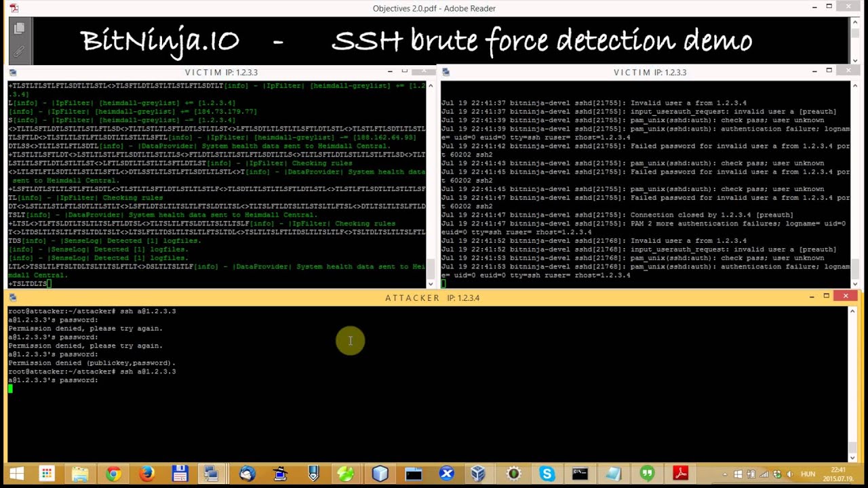Open Thunderbird mail from the taskbar

[247, 474]
